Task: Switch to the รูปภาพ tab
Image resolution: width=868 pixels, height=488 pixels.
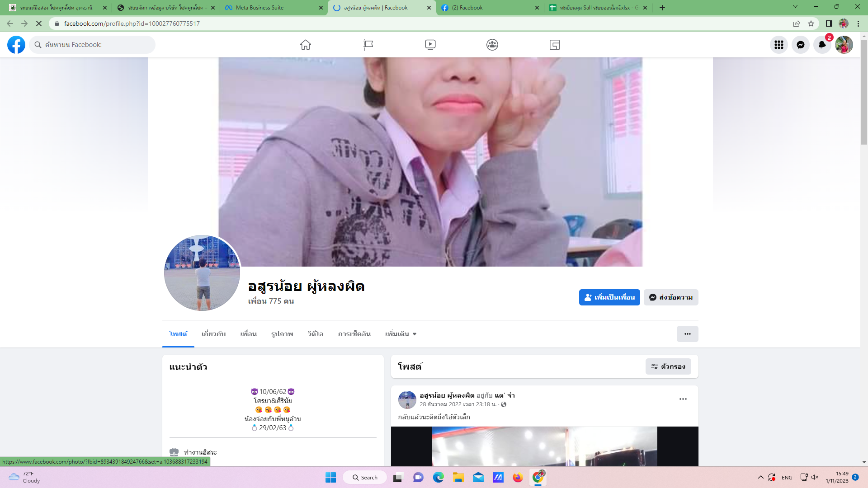Action: click(x=282, y=334)
